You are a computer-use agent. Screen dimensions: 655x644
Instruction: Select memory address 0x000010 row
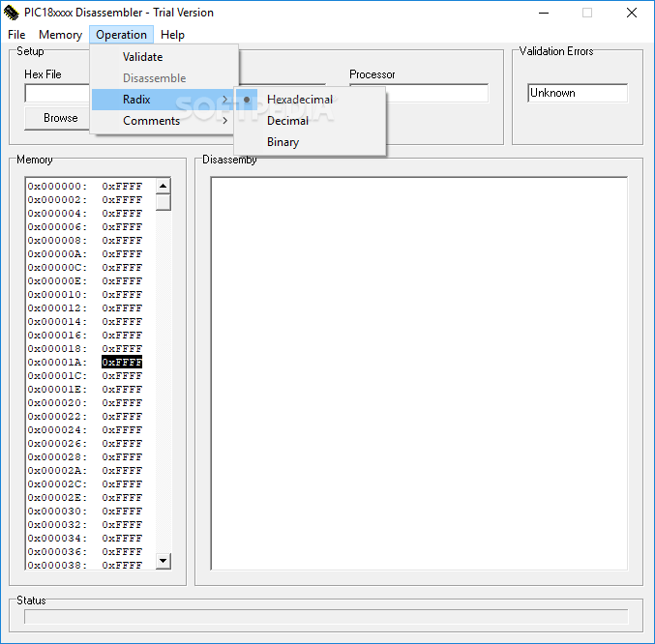(85, 295)
